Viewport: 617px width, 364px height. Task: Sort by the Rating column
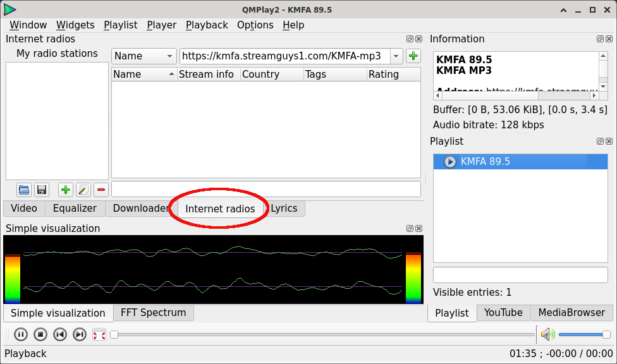pos(393,75)
